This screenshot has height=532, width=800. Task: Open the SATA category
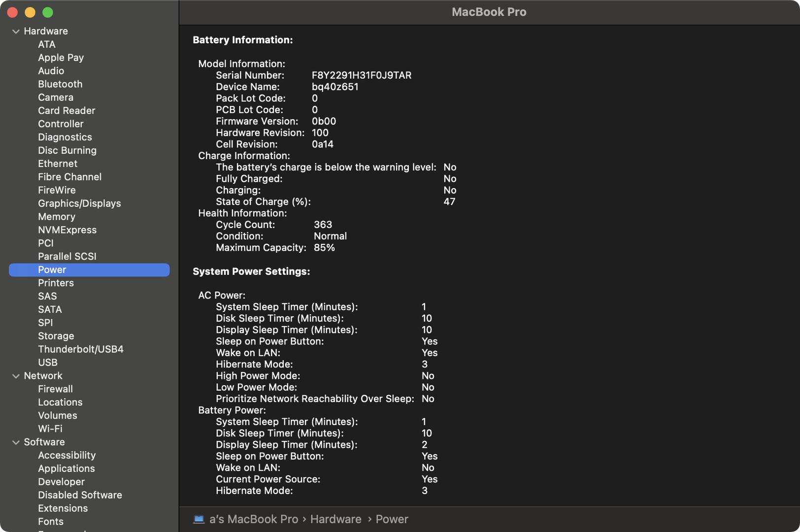pyautogui.click(x=50, y=310)
